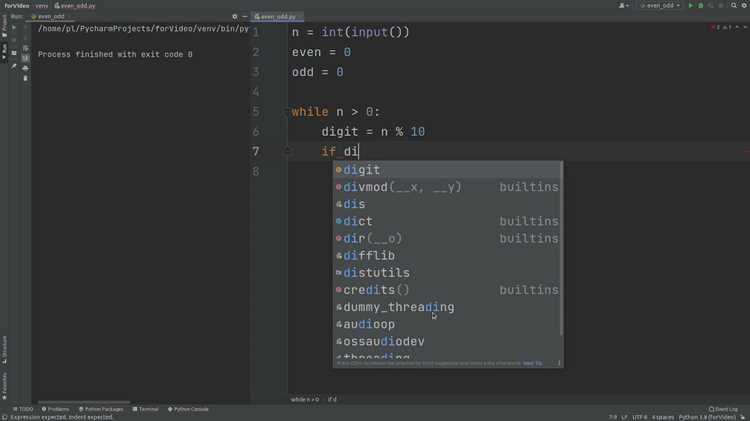This screenshot has width=750, height=421.
Task: Place cursor on 'digit = n % 10' line
Action: pyautogui.click(x=373, y=132)
